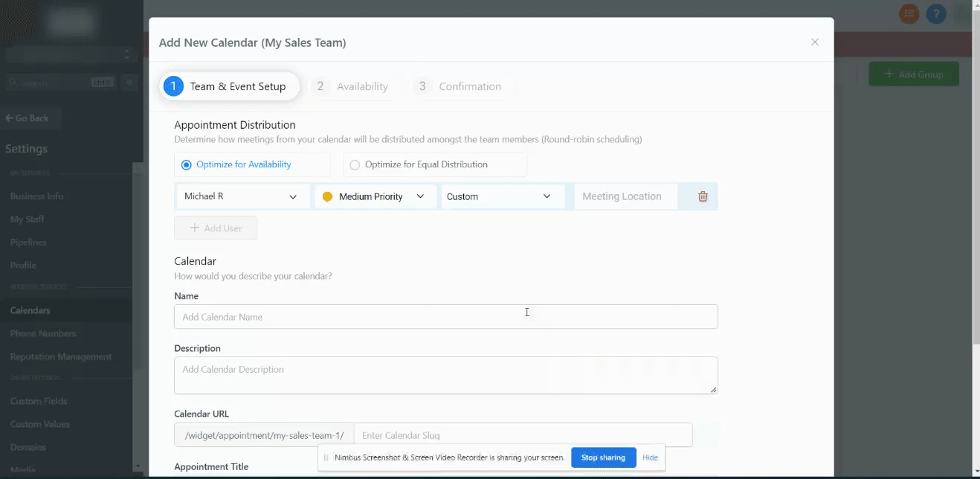Delete the Michael R user row
Viewport: 980px width, 479px height.
point(703,196)
